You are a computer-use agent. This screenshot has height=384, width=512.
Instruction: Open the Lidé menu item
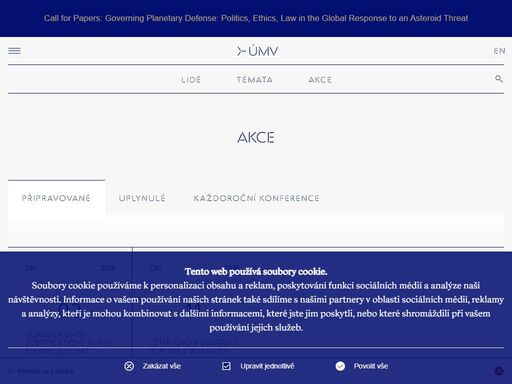click(x=191, y=80)
